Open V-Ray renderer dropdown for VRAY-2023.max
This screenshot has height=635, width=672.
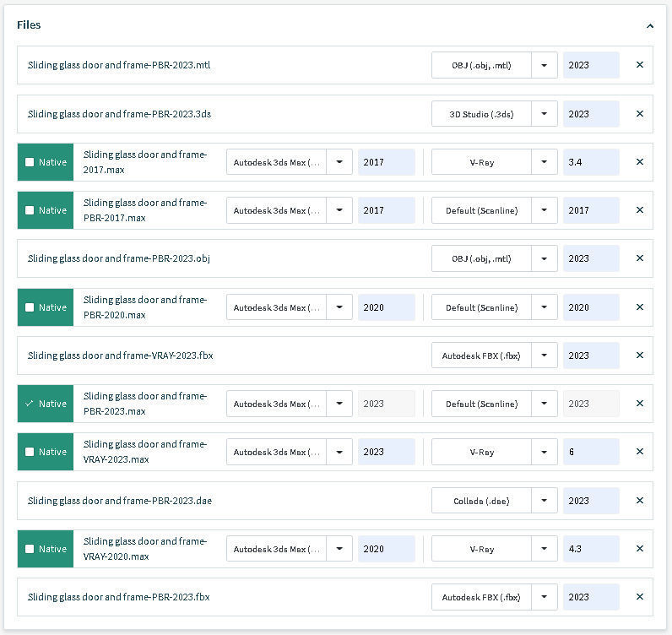(x=545, y=452)
